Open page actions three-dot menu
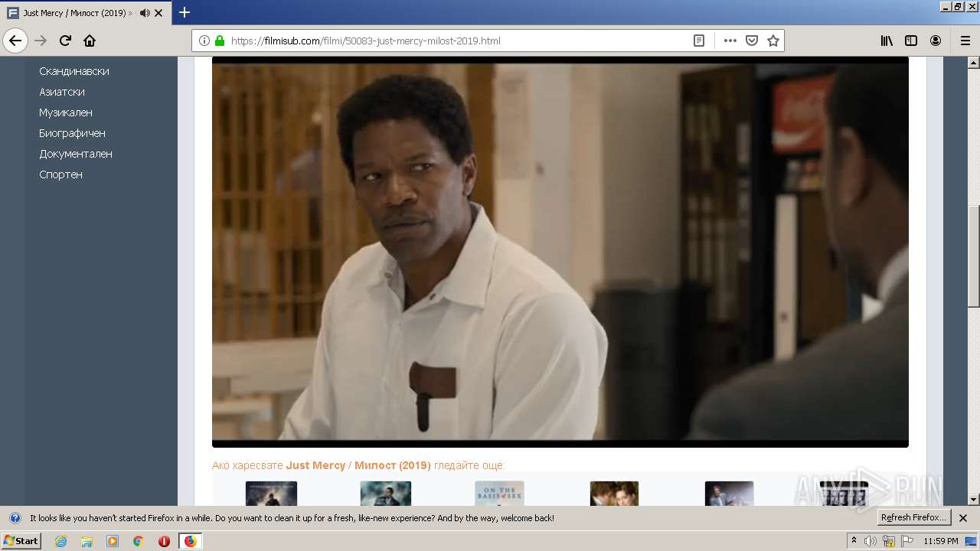The width and height of the screenshot is (980, 551). (730, 41)
